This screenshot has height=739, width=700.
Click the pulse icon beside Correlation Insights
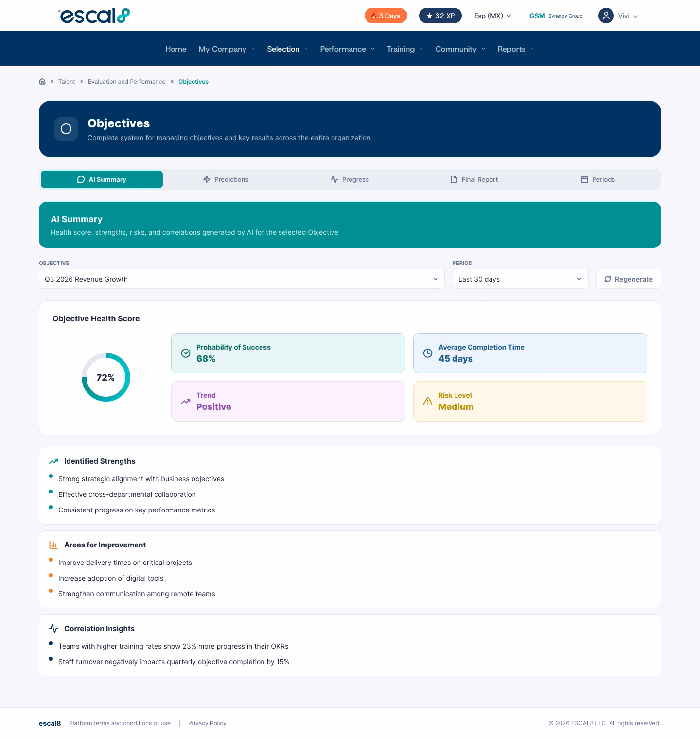(53, 629)
